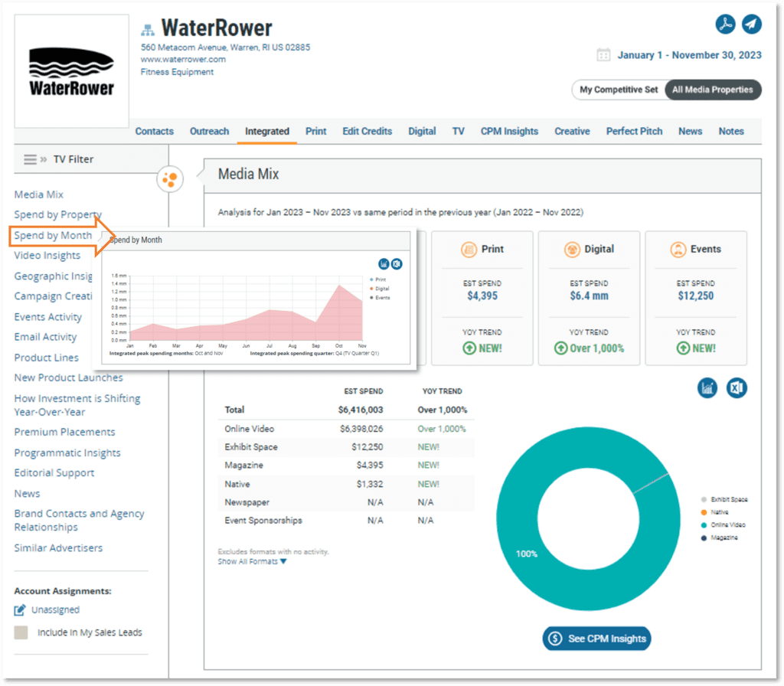The height and width of the screenshot is (686, 784).
Task: Check Include In My Sales Leads
Action: (21, 632)
